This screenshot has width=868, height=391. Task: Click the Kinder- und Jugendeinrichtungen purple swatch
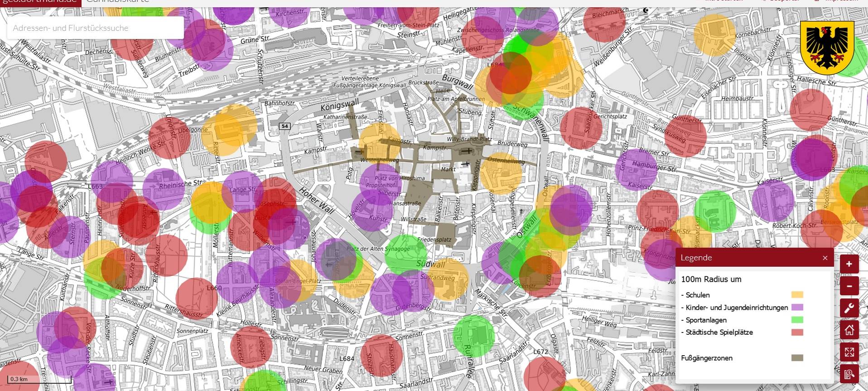(x=797, y=308)
